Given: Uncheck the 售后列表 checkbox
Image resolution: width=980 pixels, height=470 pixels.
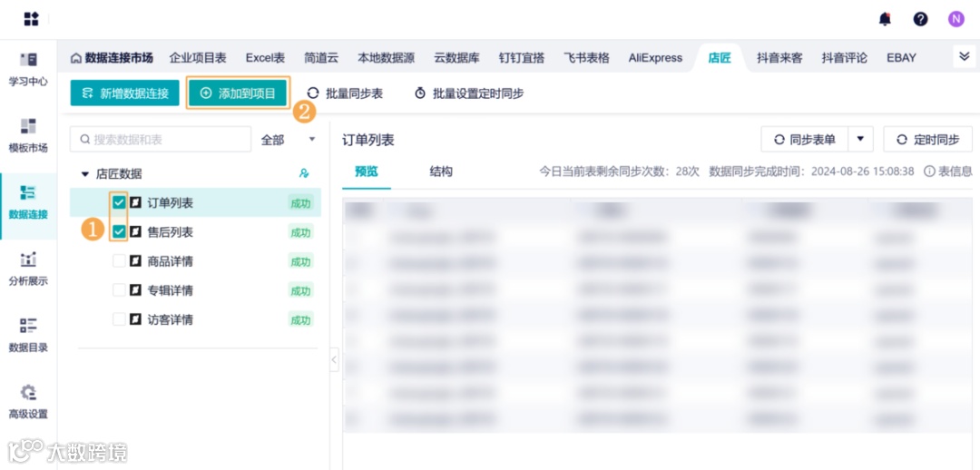Looking at the screenshot, I should [x=119, y=232].
